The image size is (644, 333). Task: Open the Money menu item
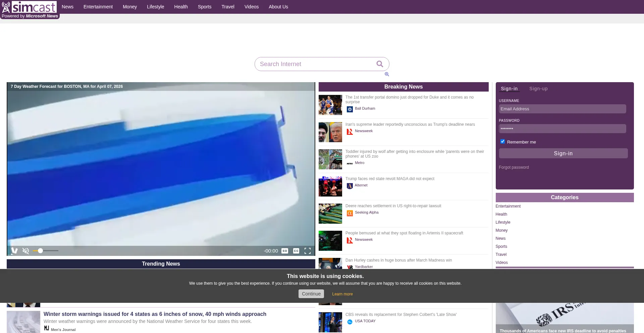pyautogui.click(x=130, y=7)
